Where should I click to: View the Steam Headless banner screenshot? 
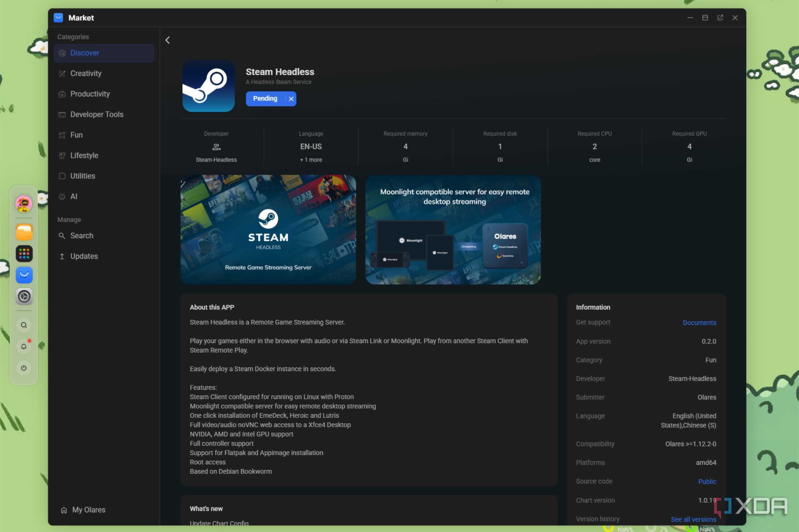tap(268, 229)
